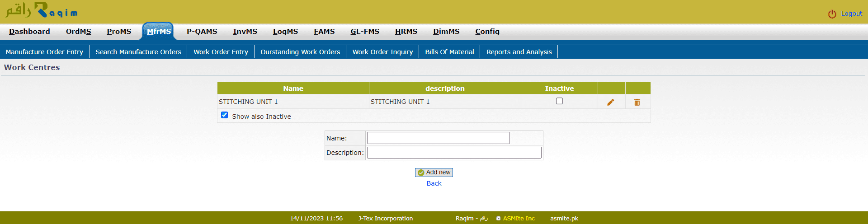Viewport: 868px width, 224px height.
Task: Open Manufacture Order Entry menu
Action: [x=44, y=52]
